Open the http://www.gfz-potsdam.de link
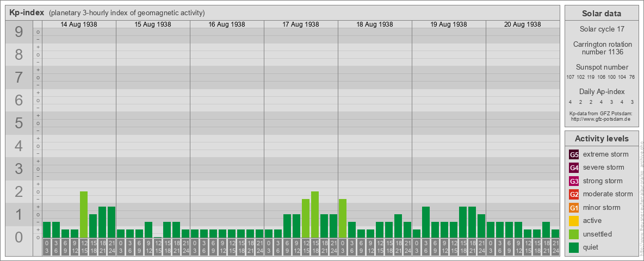 [602, 119]
